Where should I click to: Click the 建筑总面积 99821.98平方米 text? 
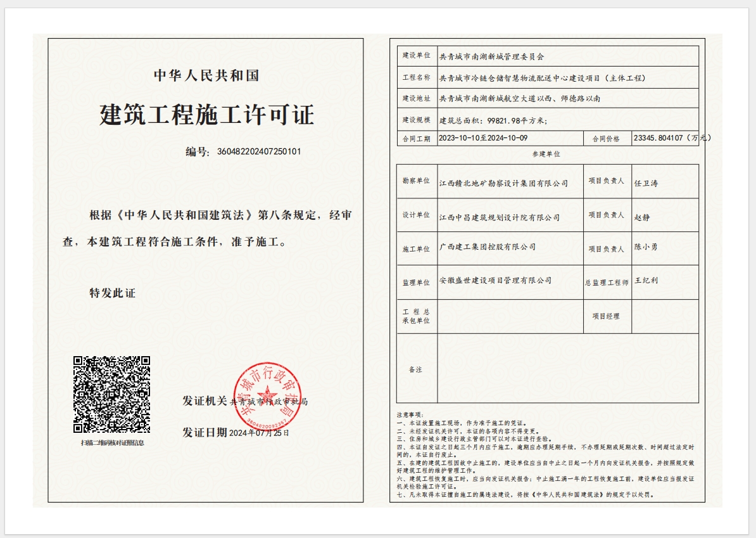tap(493, 120)
